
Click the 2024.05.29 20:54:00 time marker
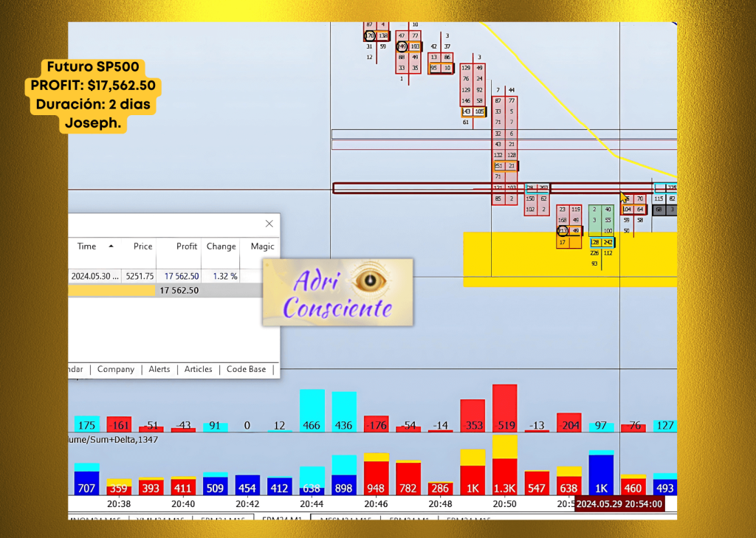(619, 504)
